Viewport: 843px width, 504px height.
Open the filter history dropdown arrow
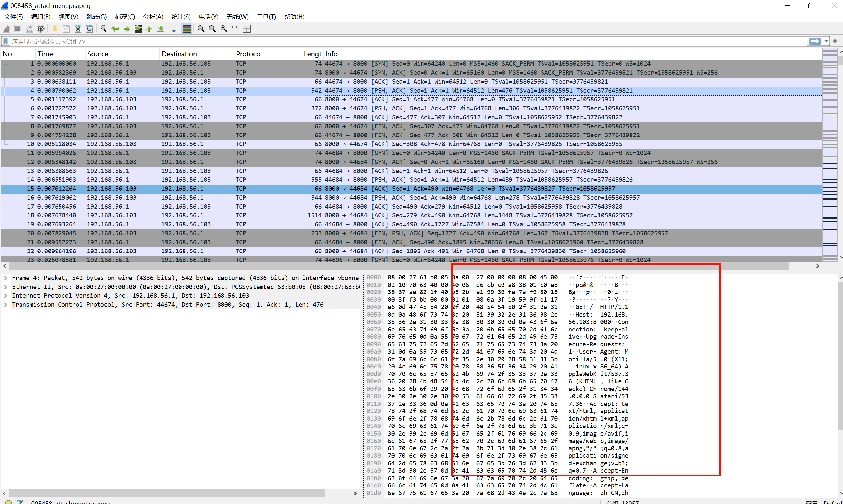(x=826, y=41)
